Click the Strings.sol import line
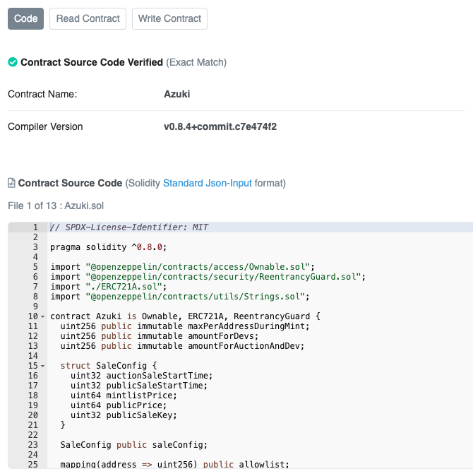The height and width of the screenshot is (476, 473). [x=180, y=297]
